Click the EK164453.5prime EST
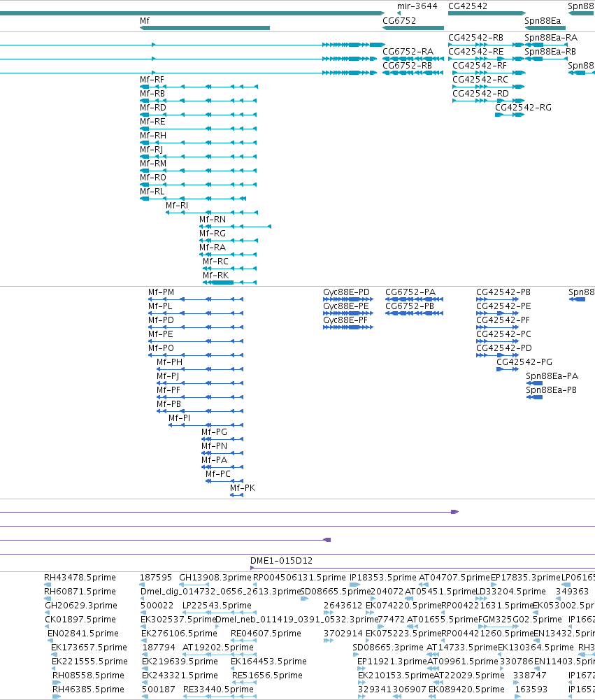The width and height of the screenshot is (595, 700). tap(233, 669)
